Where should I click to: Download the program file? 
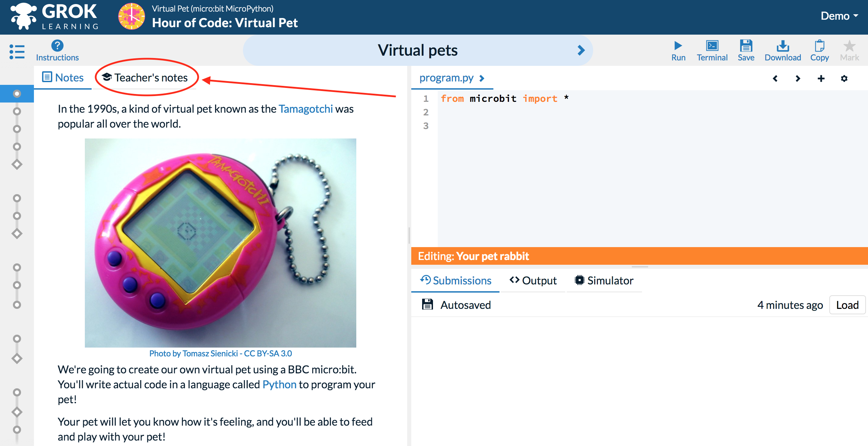(783, 50)
